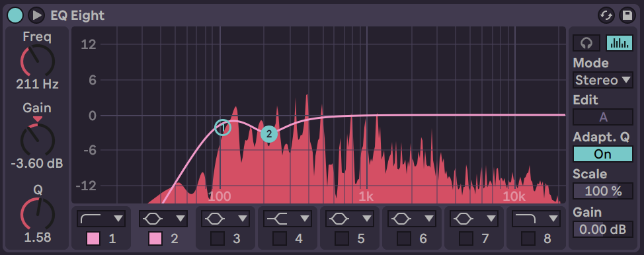Screen dimensions: 644x255
Task: Disable band 1 activator square
Action: click(93, 238)
